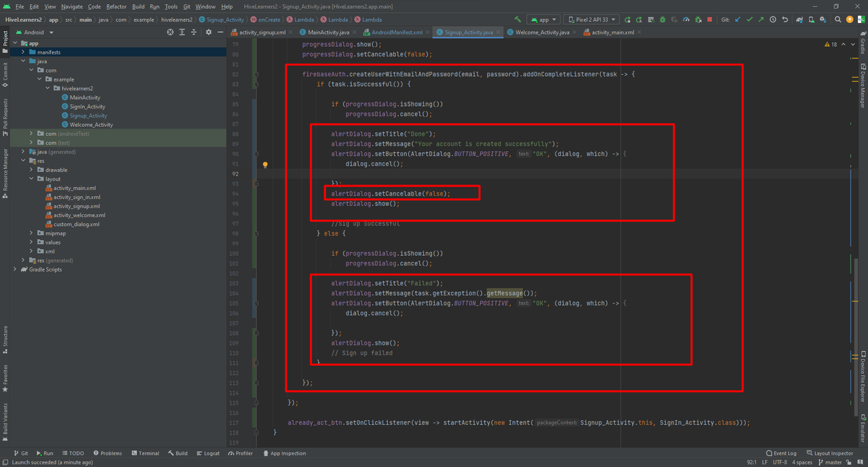
Task: Collapse the res folder
Action: pyautogui.click(x=23, y=161)
